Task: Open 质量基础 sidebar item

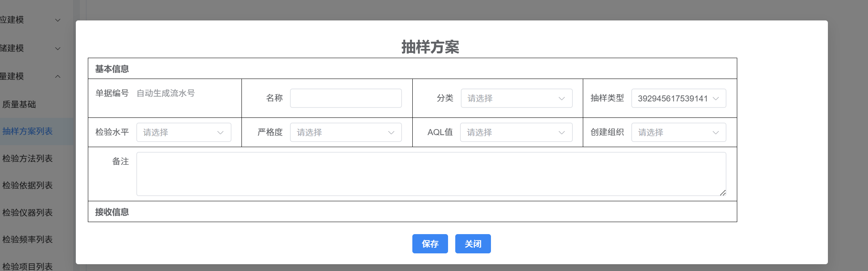Action: tap(19, 105)
